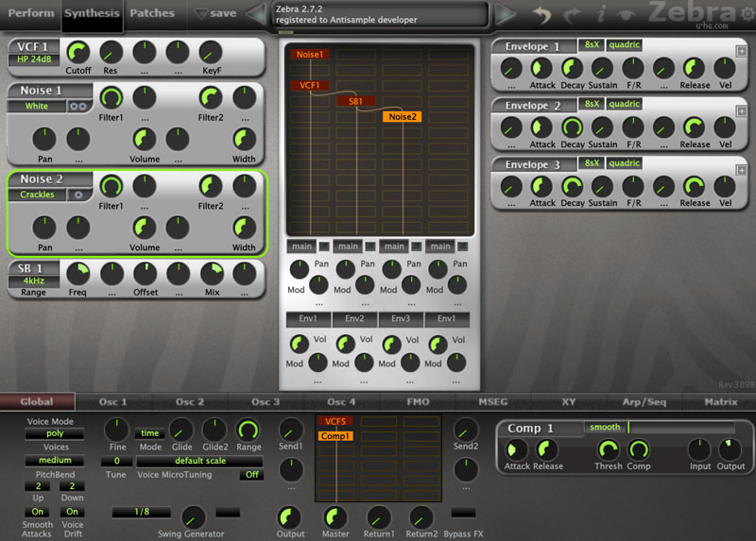Select the SB1 module in grid
This screenshot has width=756, height=541.
click(356, 101)
